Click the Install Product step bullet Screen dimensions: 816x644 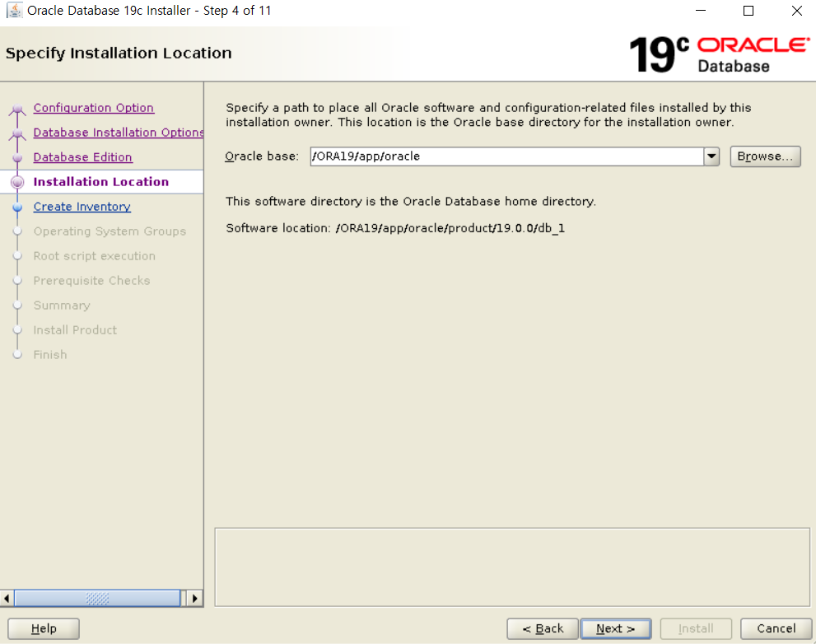(x=17, y=330)
